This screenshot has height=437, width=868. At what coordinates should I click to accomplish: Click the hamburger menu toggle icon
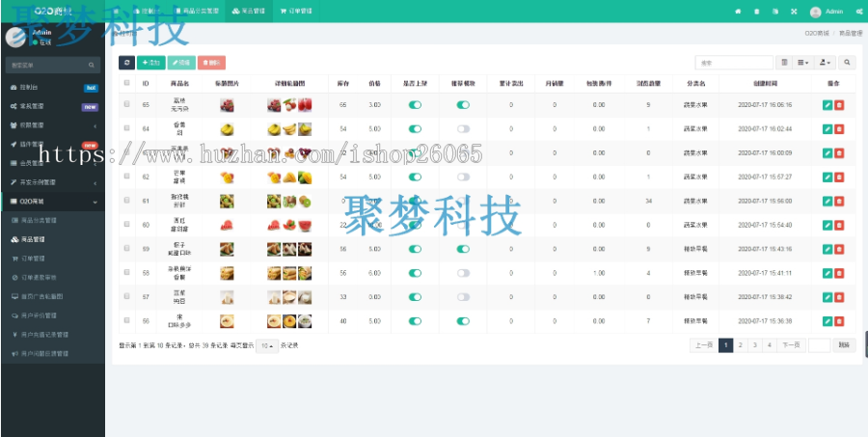click(x=115, y=11)
